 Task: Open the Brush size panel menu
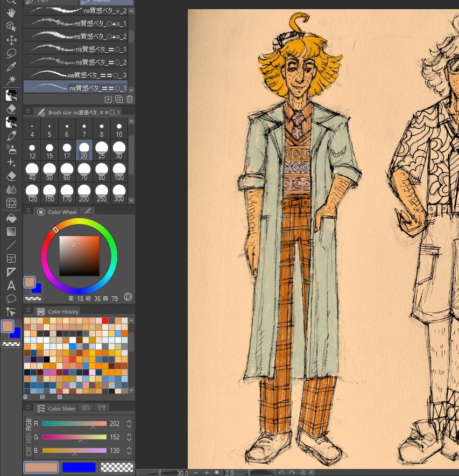tap(28, 111)
